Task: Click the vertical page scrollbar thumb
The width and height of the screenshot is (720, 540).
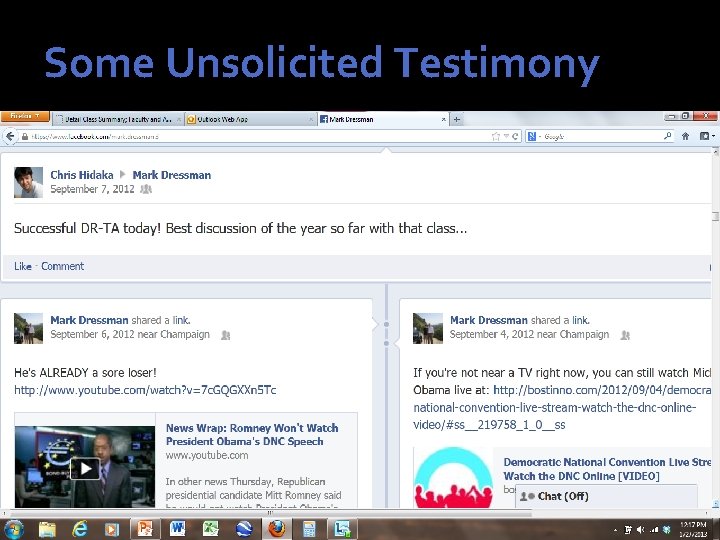Action: tap(715, 216)
